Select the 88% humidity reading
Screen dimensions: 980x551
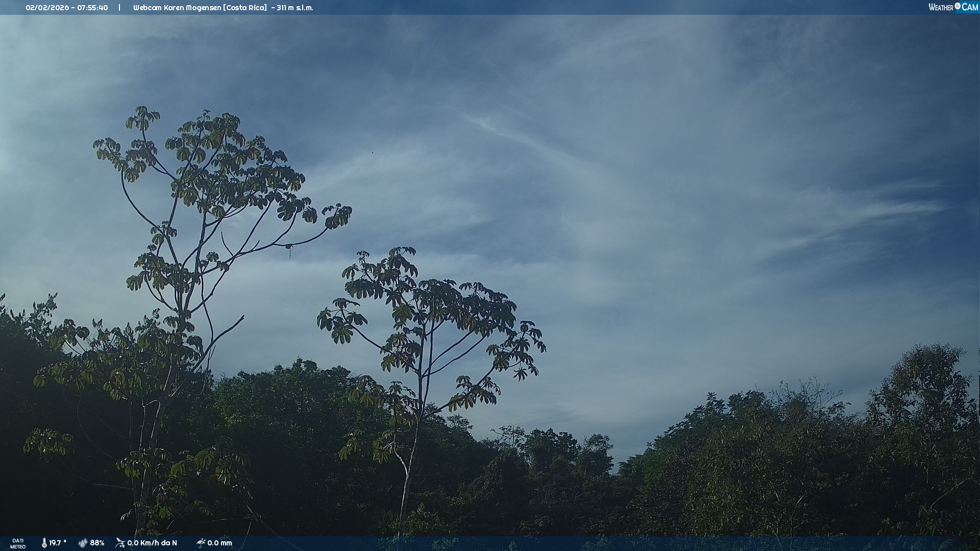click(x=97, y=543)
